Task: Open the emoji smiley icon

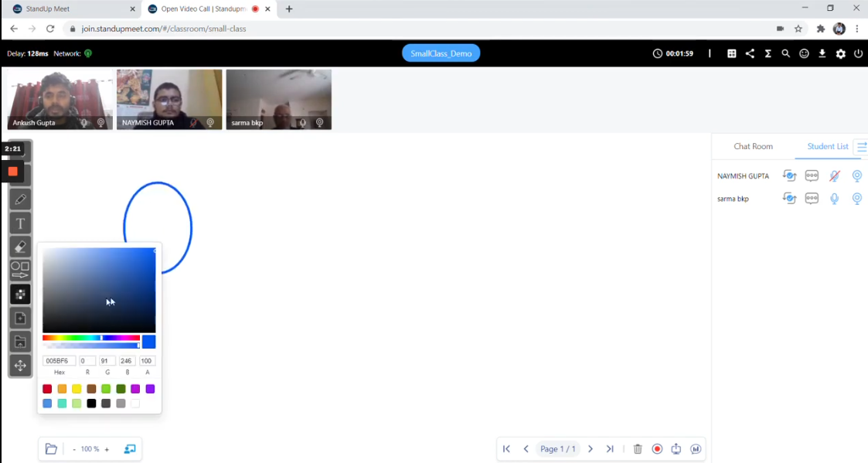Action: [x=804, y=54]
